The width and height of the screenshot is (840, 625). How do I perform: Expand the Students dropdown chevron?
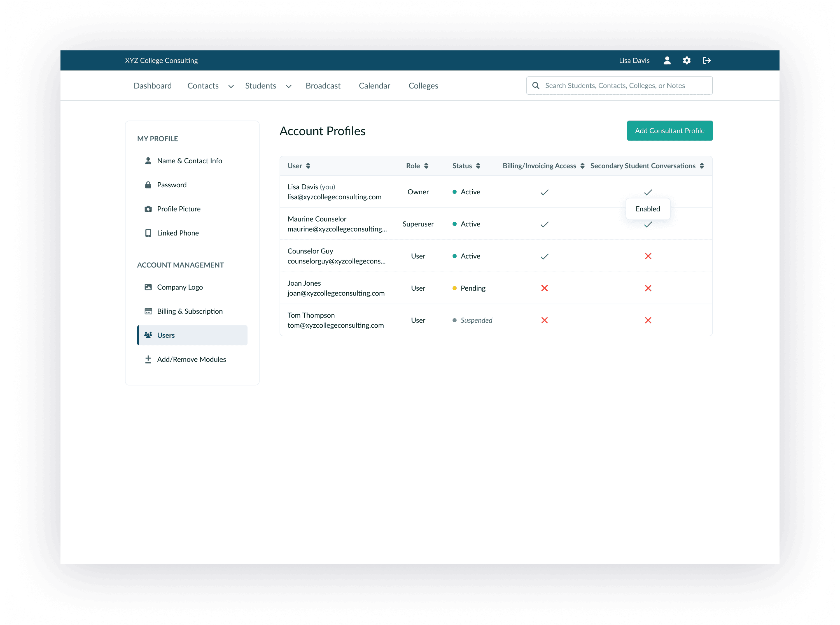pyautogui.click(x=289, y=86)
